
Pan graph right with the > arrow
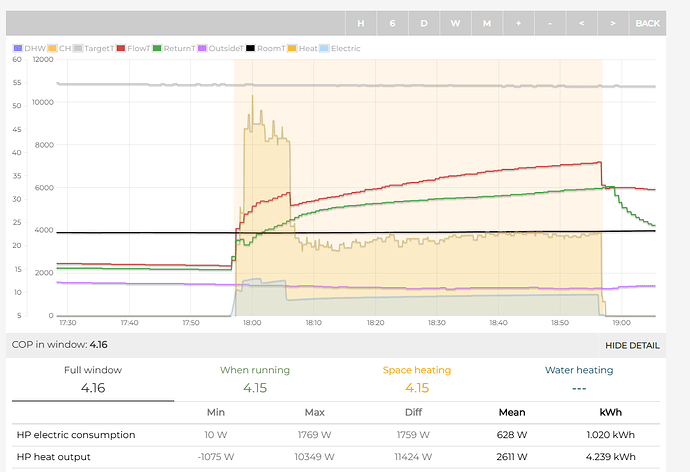click(x=611, y=23)
